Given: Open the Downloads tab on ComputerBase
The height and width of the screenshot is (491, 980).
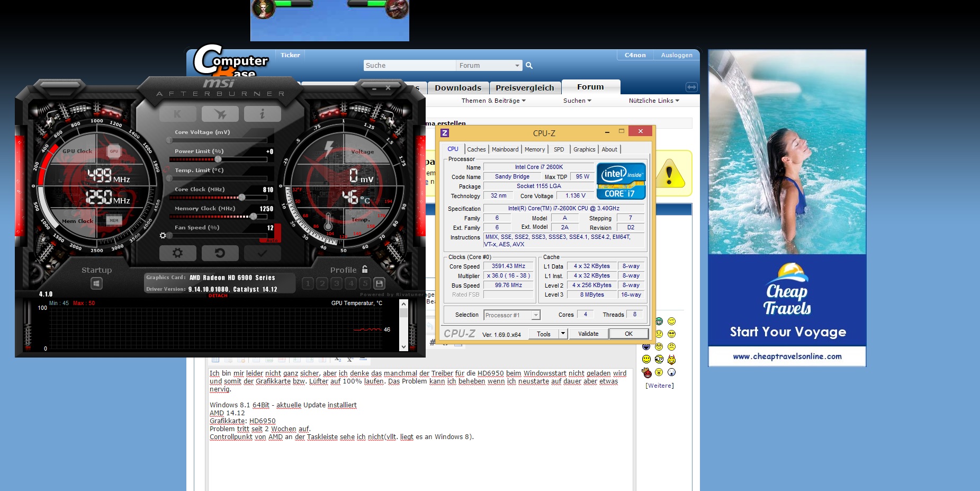Looking at the screenshot, I should 458,88.
